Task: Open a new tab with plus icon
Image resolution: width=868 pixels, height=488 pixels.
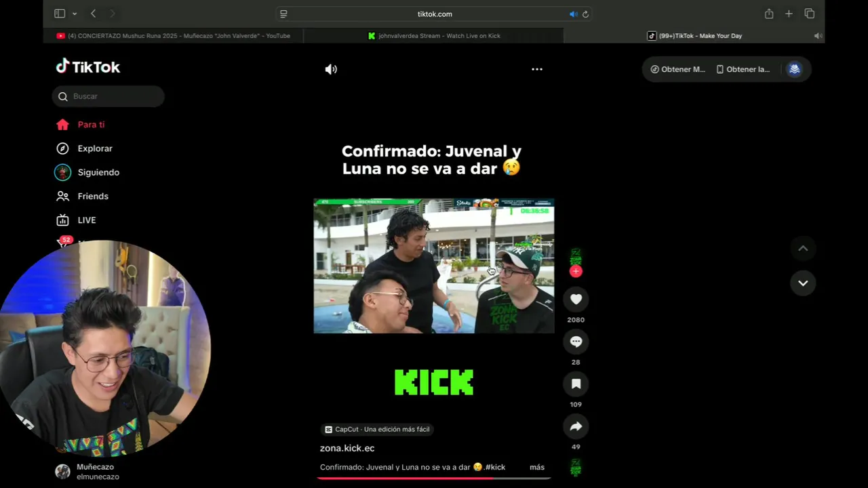Action: pos(789,14)
